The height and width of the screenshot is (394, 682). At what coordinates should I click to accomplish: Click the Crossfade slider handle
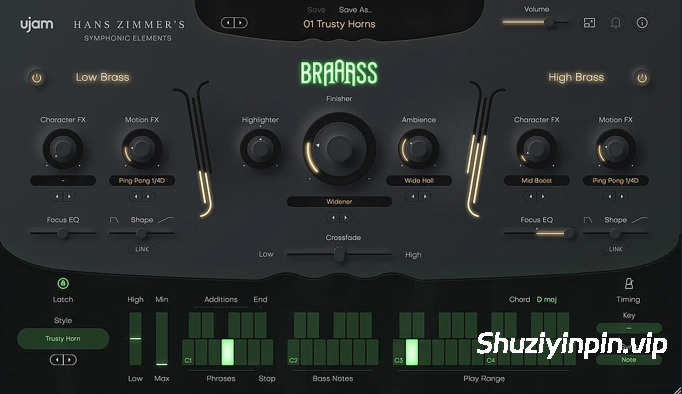339,254
